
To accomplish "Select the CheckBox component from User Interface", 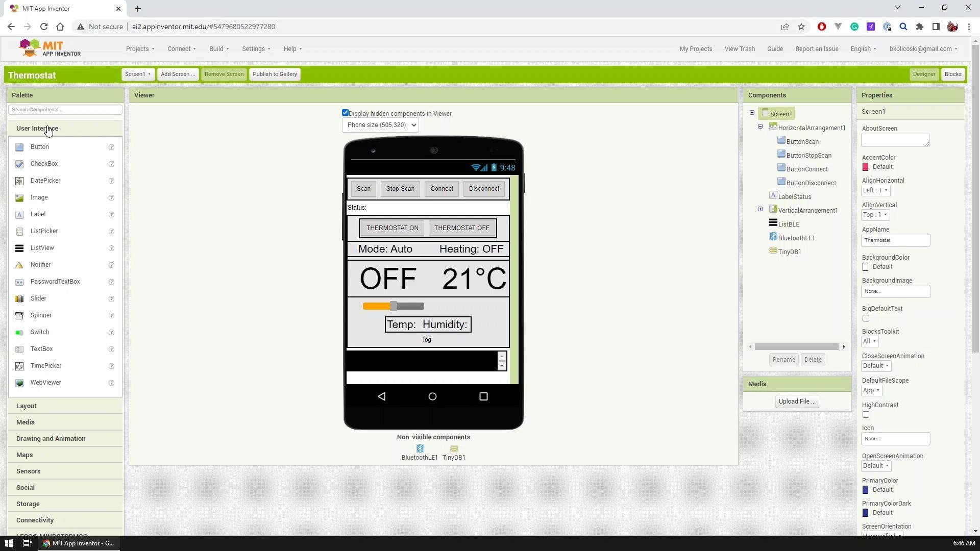I will (44, 164).
